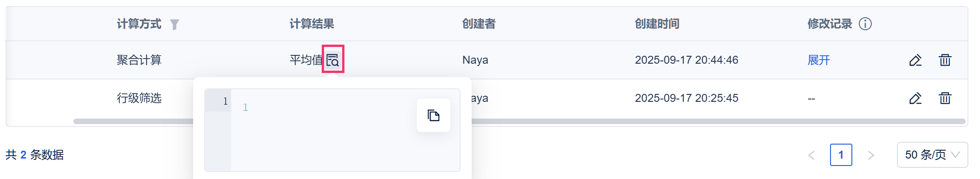The width and height of the screenshot is (980, 179).
Task: Show info tooltip beside 修改记录
Action: click(865, 24)
